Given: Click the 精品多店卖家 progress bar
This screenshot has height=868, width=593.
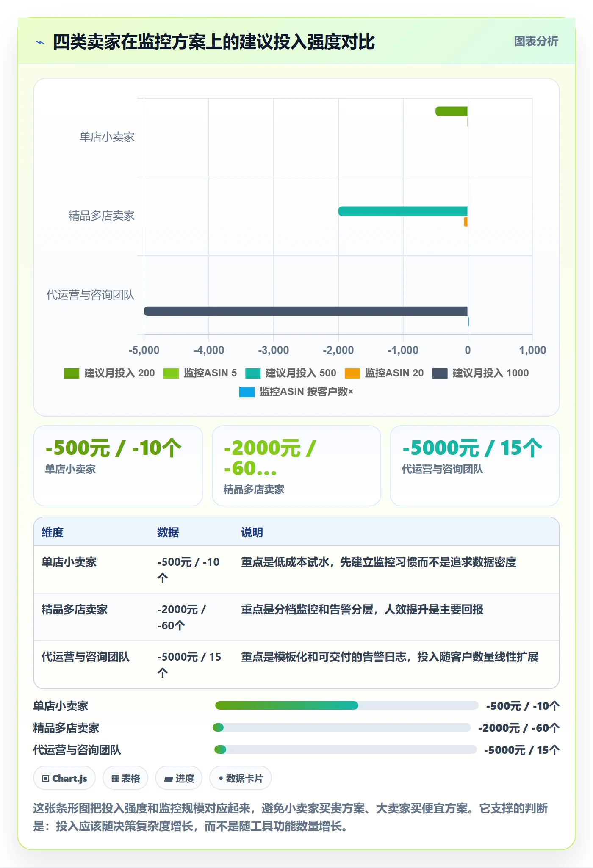Looking at the screenshot, I should pos(342,727).
